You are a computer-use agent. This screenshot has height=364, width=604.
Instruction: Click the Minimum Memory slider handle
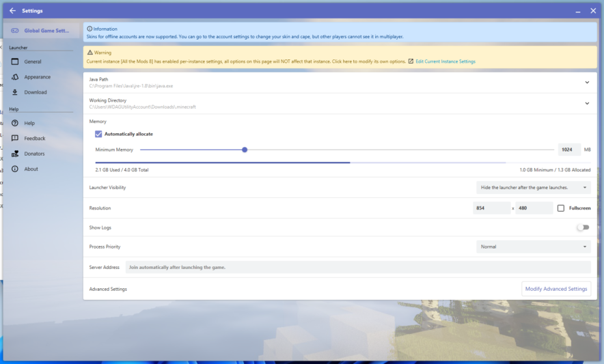[245, 150]
